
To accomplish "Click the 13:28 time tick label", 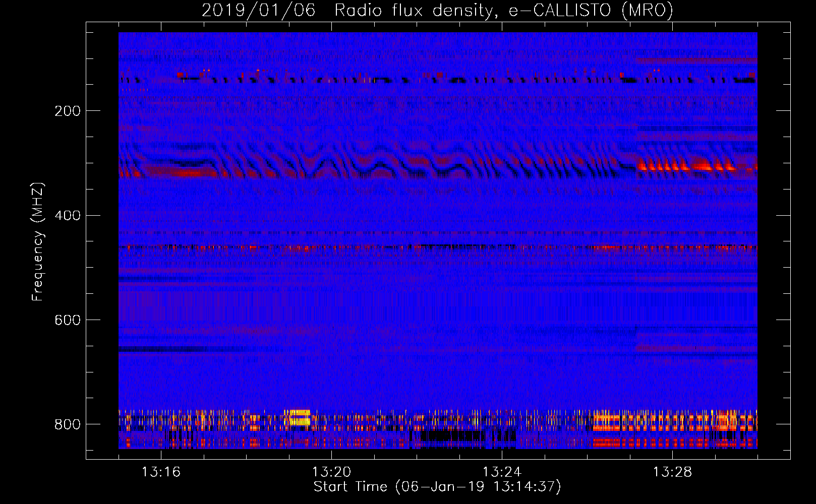I will [x=672, y=472].
